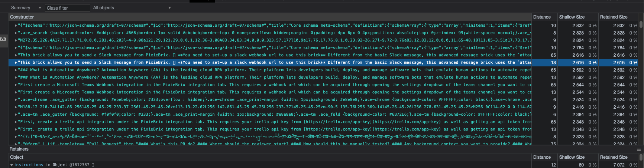Click retained size 2 524 in .ace-chrome row
This screenshot has height=168, width=644.
coord(619,100)
